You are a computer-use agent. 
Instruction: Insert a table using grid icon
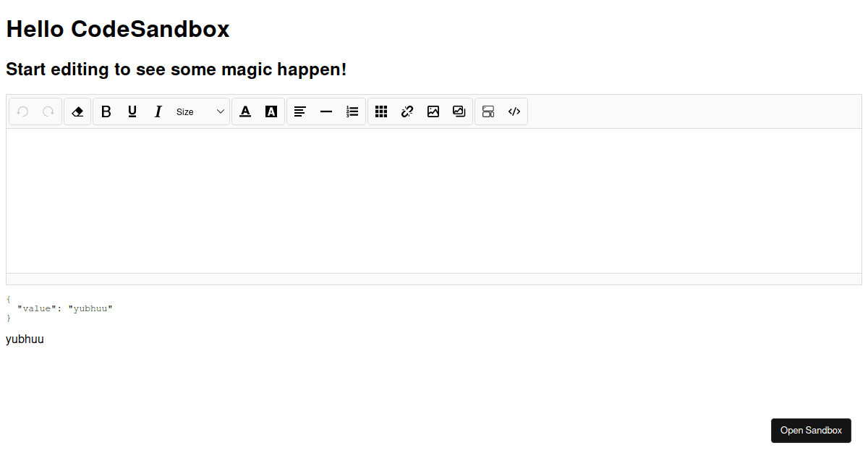381,111
